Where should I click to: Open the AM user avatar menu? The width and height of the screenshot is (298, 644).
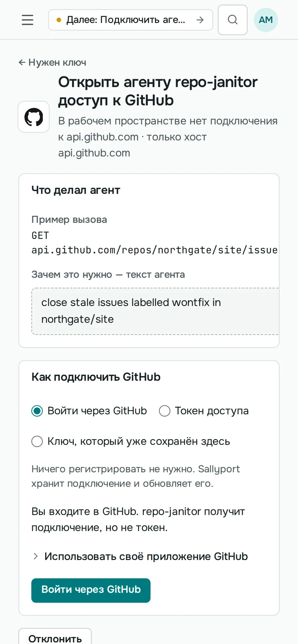click(266, 20)
